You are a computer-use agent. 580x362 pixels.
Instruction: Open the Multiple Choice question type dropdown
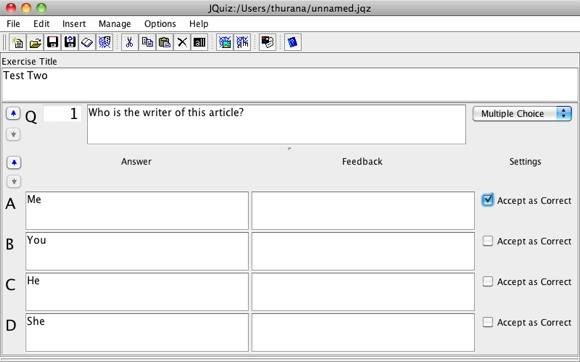coord(522,114)
